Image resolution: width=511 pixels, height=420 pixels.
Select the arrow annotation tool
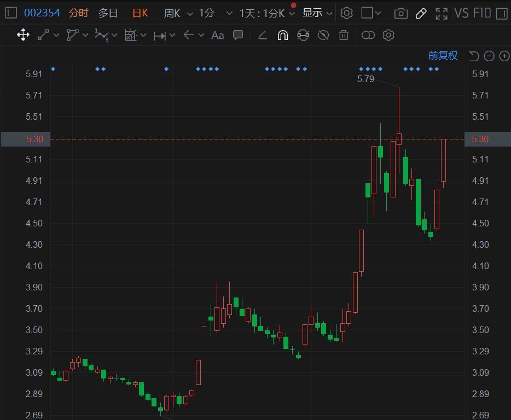(189, 35)
